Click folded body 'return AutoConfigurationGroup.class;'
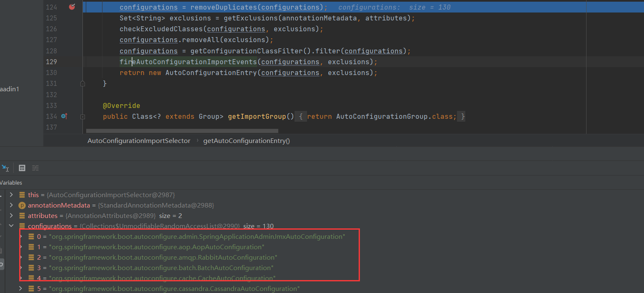The height and width of the screenshot is (293, 644). pyautogui.click(x=382, y=117)
